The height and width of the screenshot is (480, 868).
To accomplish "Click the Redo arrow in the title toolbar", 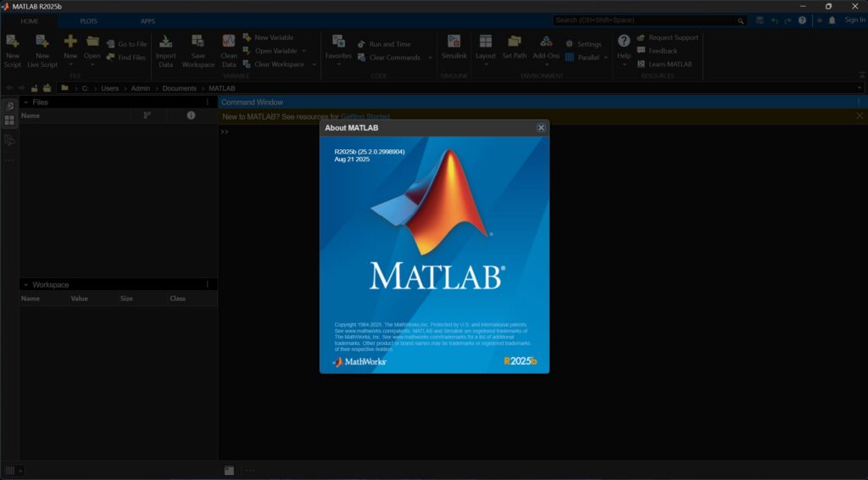I will click(x=787, y=20).
